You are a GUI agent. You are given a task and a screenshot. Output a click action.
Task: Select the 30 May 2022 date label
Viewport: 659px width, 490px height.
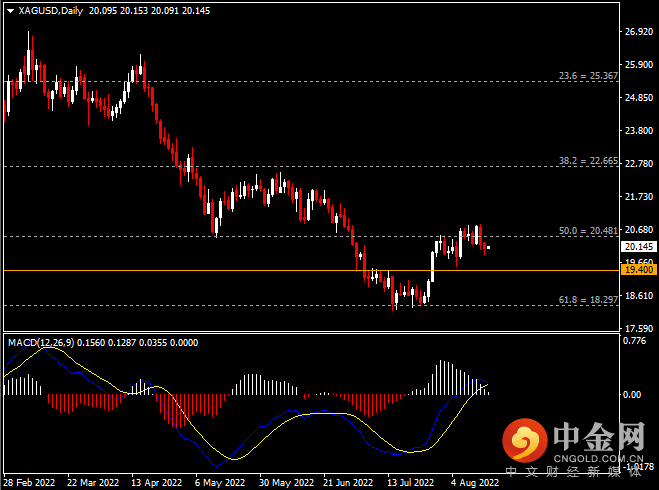286,482
